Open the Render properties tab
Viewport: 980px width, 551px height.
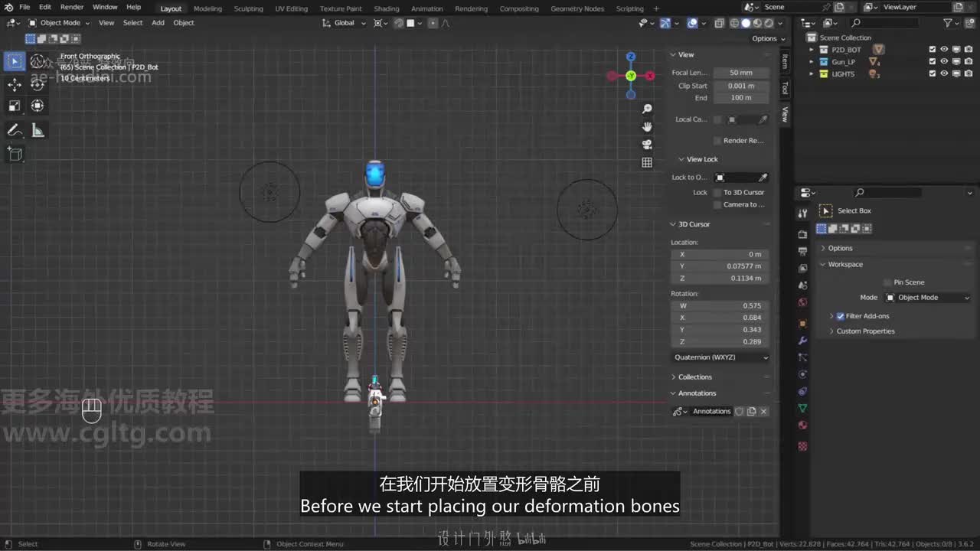(x=802, y=234)
